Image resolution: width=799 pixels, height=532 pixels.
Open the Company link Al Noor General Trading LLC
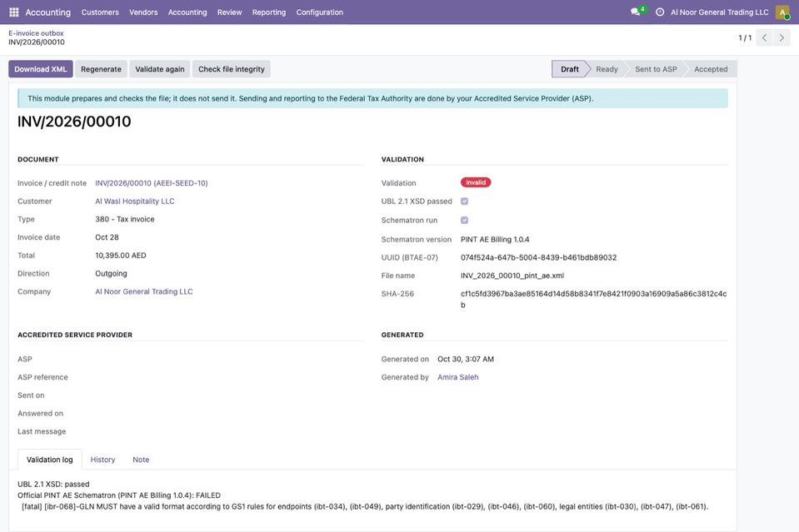click(x=143, y=291)
